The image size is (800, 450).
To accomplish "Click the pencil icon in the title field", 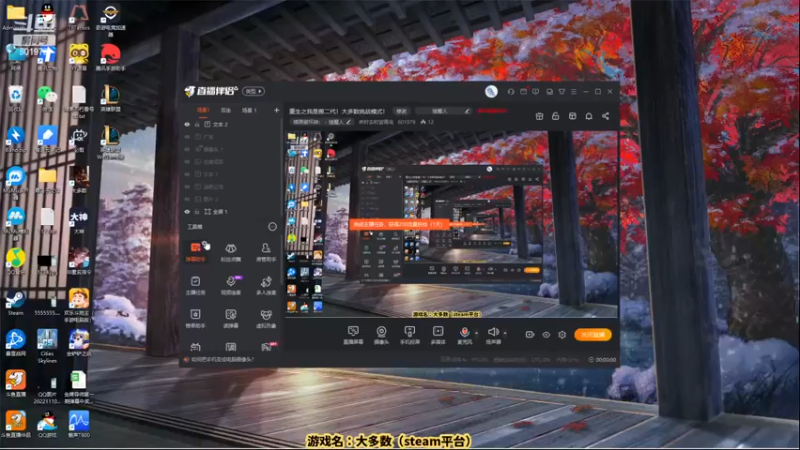I will 466,111.
